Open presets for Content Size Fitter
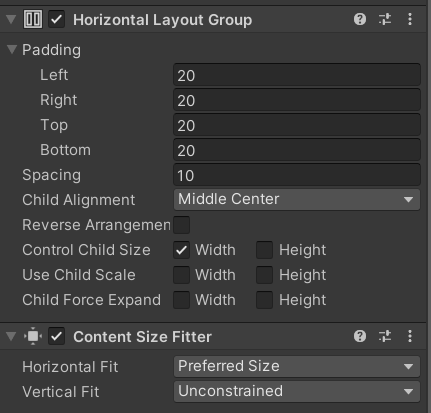Screen dimensions: 431x413 click(385, 336)
